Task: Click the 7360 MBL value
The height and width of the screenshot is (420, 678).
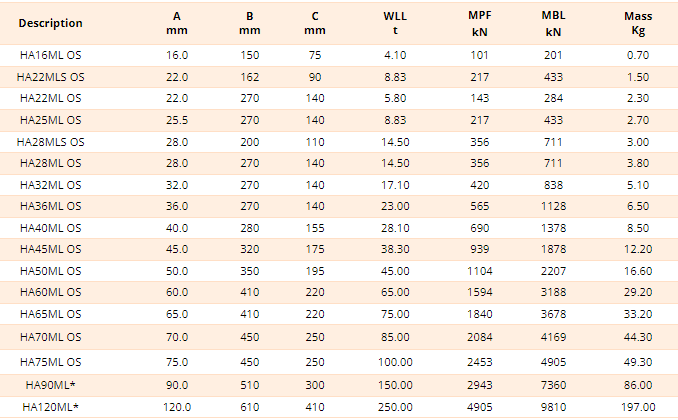Action: click(x=553, y=383)
